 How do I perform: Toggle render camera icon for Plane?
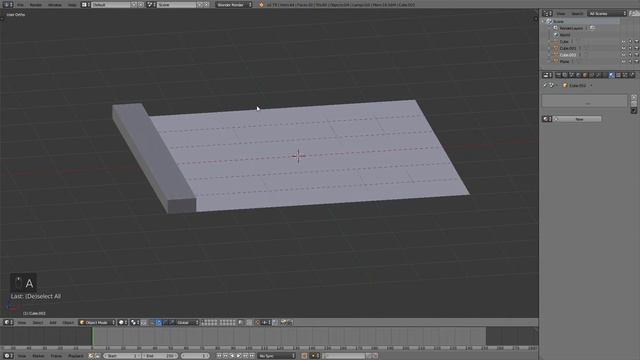tap(636, 61)
